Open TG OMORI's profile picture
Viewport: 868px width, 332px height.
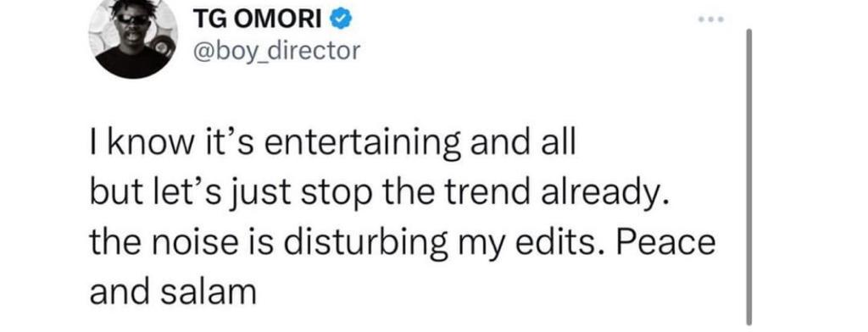(x=133, y=36)
